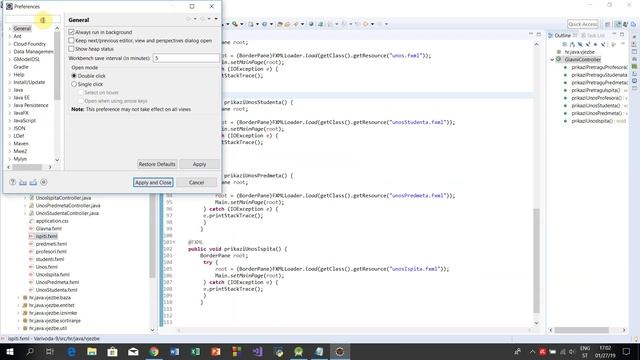640x360 pixels.
Task: Expand UnosStudentaController.java in Package Explorer
Action: [x=24, y=213]
